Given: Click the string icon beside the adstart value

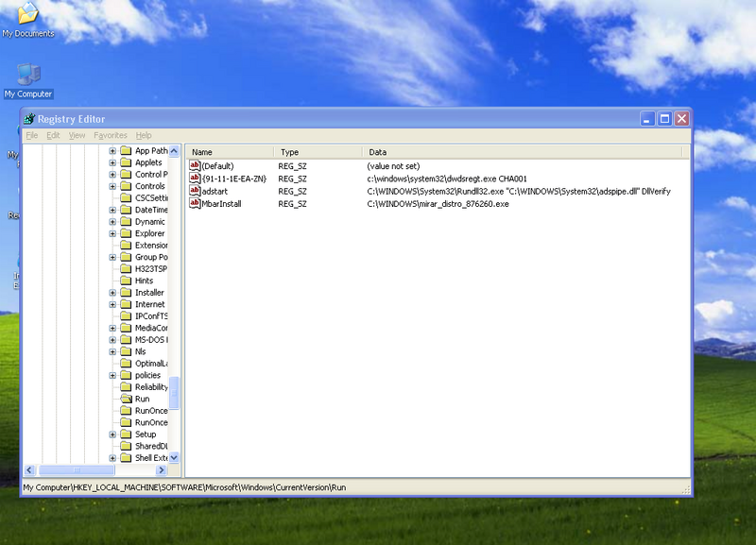Looking at the screenshot, I should click(195, 191).
